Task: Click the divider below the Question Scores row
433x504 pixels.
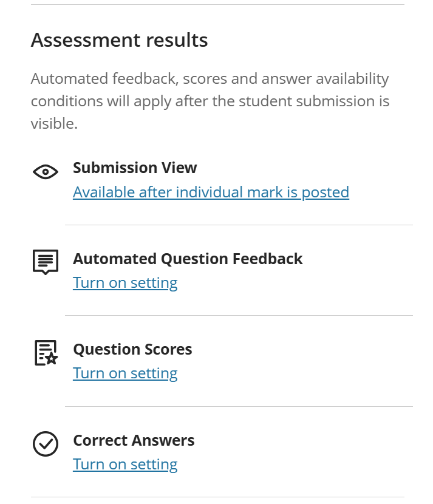Action: [239, 407]
